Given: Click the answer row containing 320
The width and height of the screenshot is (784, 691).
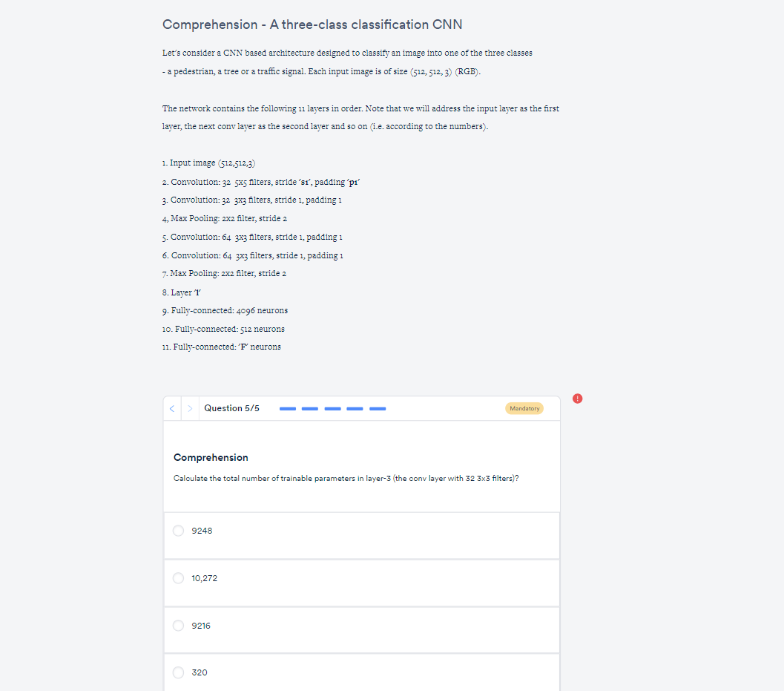Looking at the screenshot, I should tap(361, 672).
